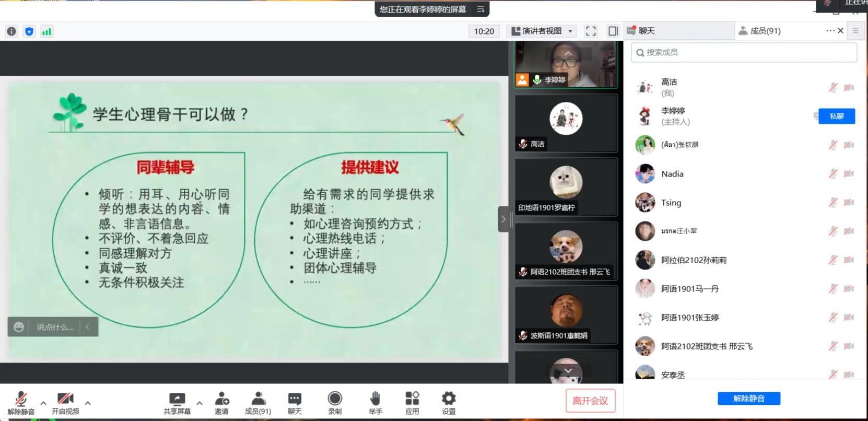Click the meeting info icon
This screenshot has height=421, width=868.
point(11,31)
